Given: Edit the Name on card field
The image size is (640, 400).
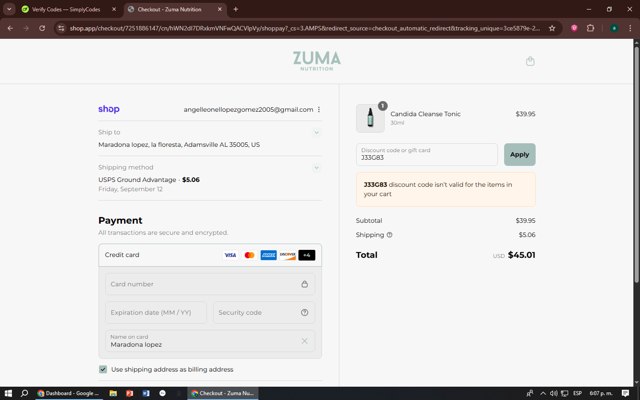Looking at the screenshot, I should [x=210, y=341].
